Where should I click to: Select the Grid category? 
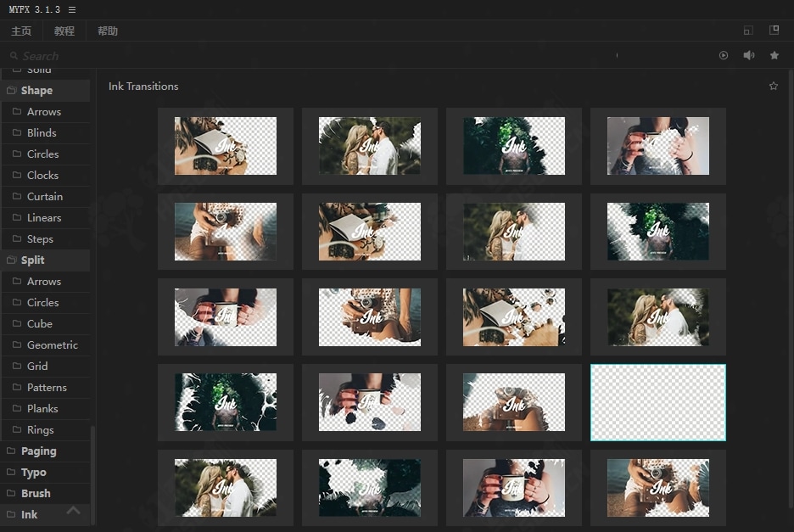(x=46, y=367)
